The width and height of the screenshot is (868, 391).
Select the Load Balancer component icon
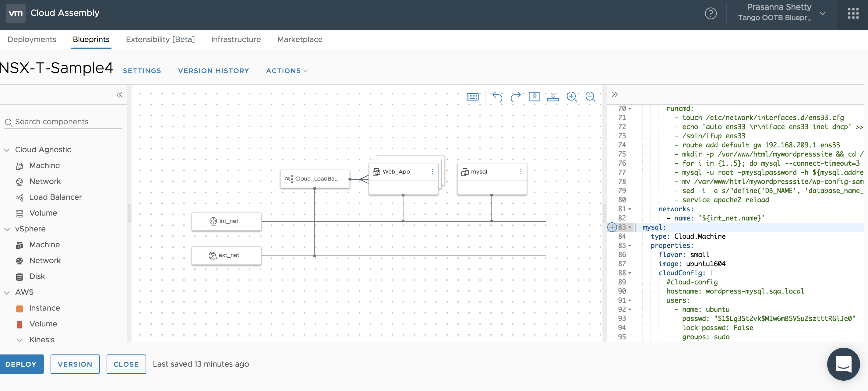coord(19,197)
